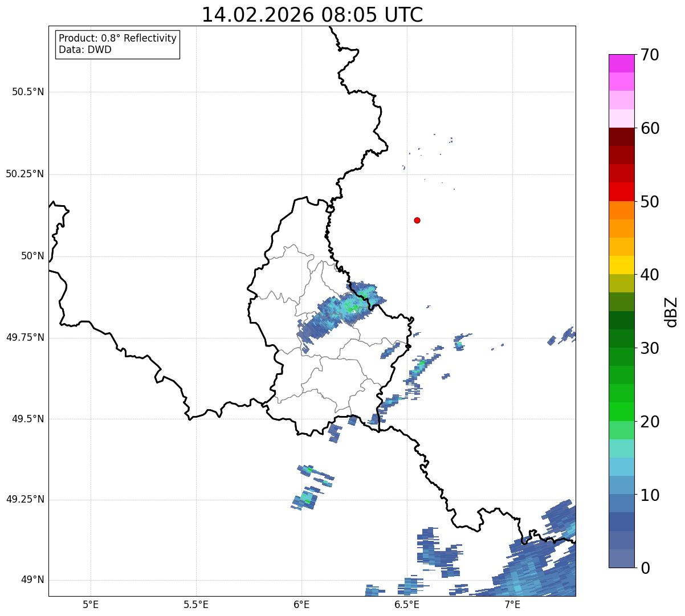This screenshot has height=616, width=685.
Task: Click the 6.5°E longitude label
Action: point(407,605)
